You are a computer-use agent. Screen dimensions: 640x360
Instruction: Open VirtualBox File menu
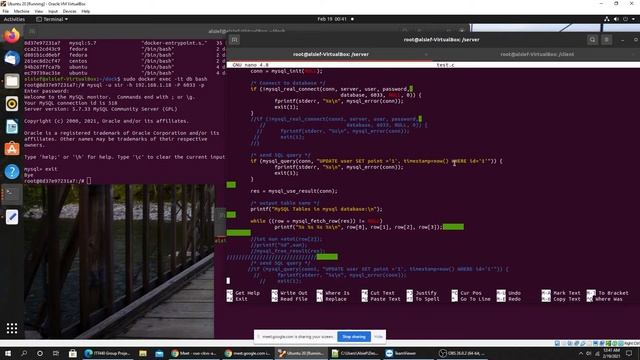(6, 11)
